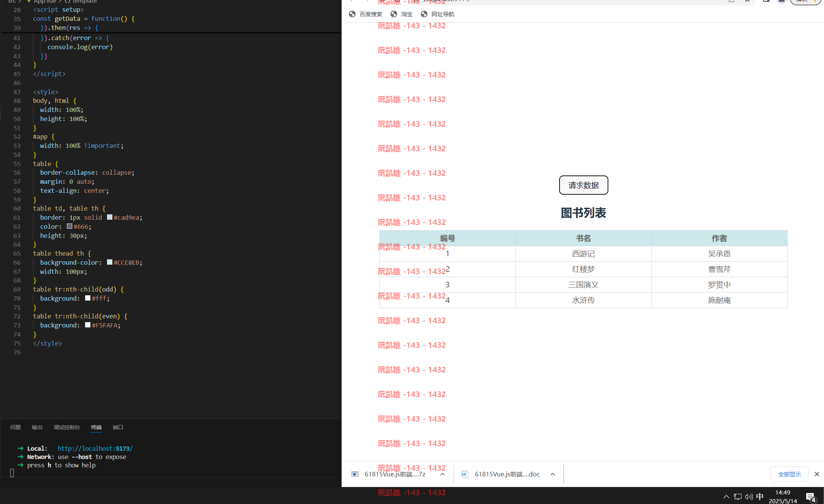Click the 书名 table header
This screenshot has width=824, height=504.
click(x=583, y=238)
